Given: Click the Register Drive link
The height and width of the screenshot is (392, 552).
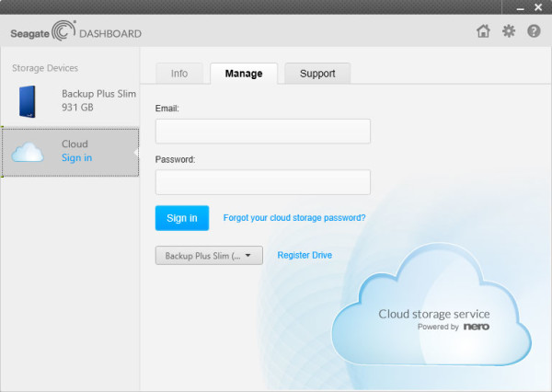Looking at the screenshot, I should coord(305,255).
